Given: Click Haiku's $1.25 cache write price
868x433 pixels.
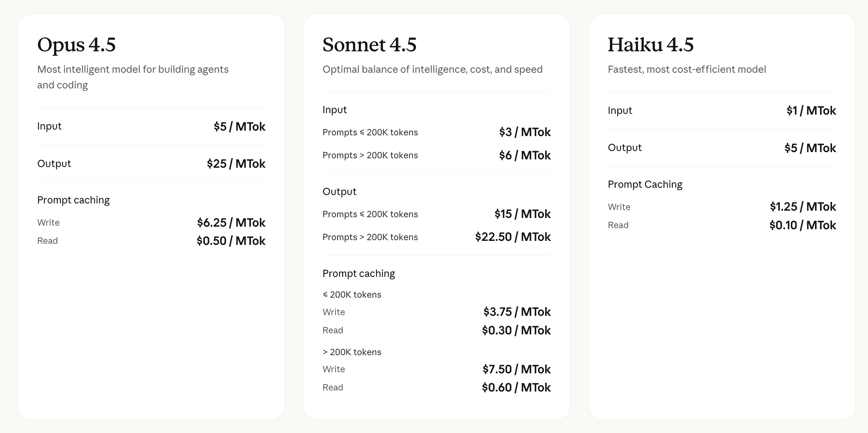Looking at the screenshot, I should point(803,207).
